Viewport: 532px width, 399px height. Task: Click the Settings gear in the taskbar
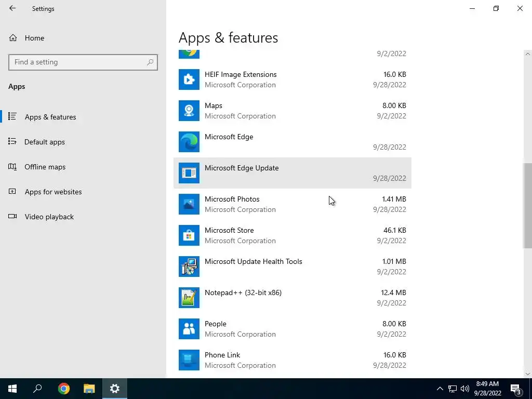pyautogui.click(x=115, y=389)
